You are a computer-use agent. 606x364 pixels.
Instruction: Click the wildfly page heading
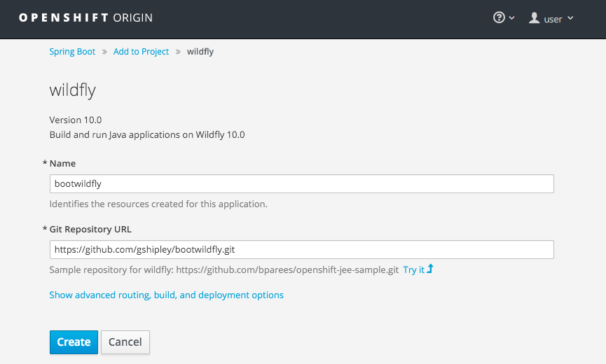pos(72,90)
